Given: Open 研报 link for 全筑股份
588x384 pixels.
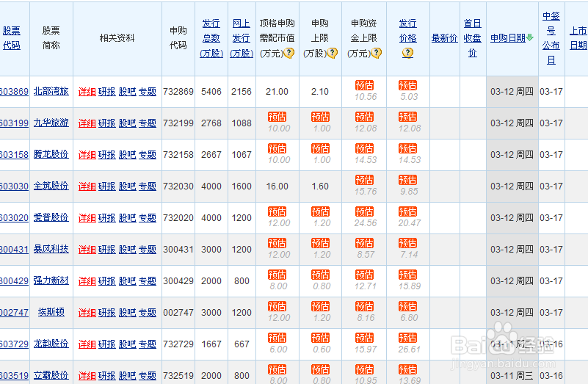Looking at the screenshot, I should pos(107,186).
